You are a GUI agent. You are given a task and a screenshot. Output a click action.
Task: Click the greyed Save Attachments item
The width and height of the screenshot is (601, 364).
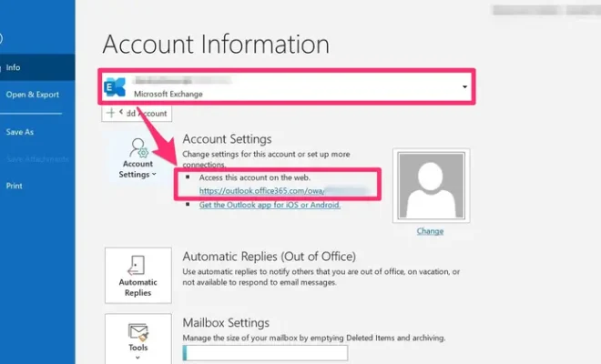37,158
